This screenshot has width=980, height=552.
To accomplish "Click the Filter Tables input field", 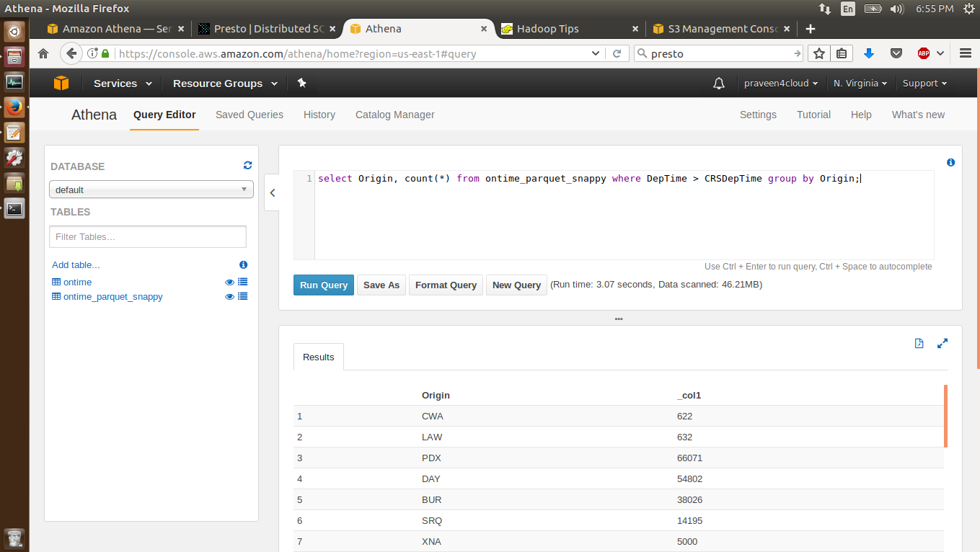I will pos(148,236).
